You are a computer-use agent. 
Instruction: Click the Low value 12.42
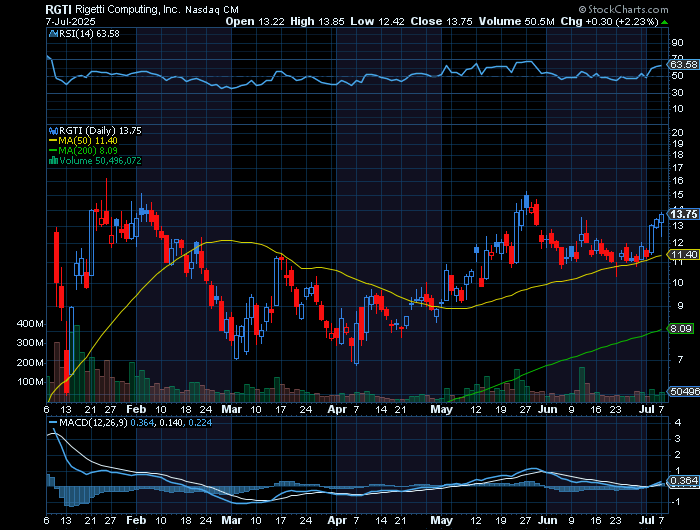(390, 21)
